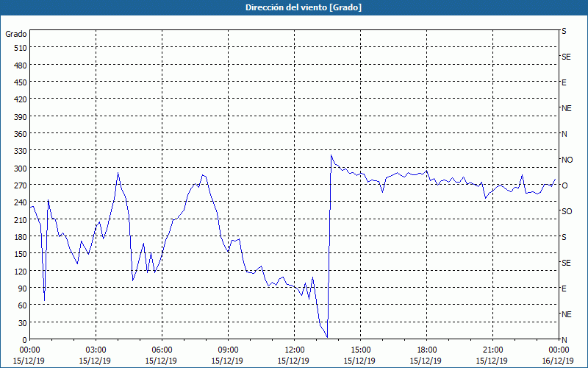The image size is (588, 368).
Task: Click the 450 y-axis label
Action: pyautogui.click(x=21, y=82)
